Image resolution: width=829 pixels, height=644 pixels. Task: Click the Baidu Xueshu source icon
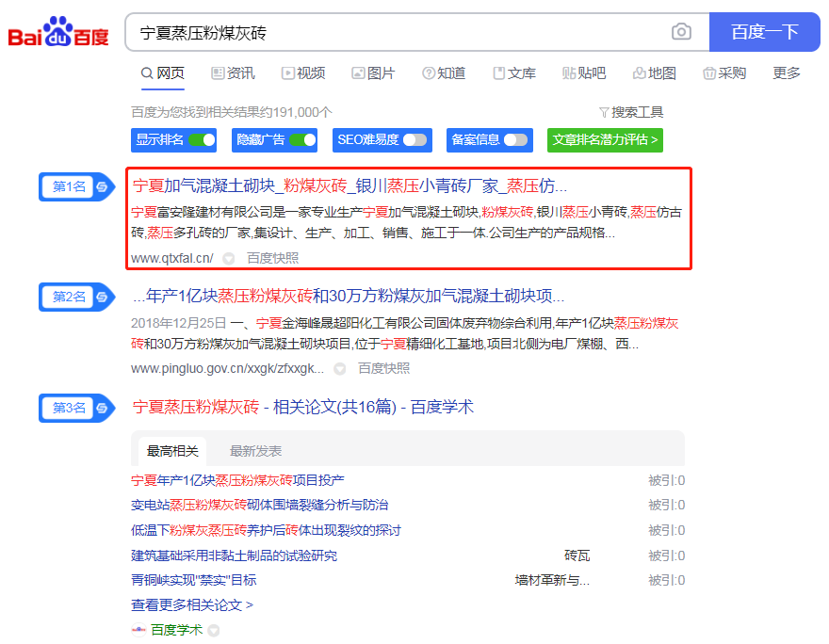(138, 630)
